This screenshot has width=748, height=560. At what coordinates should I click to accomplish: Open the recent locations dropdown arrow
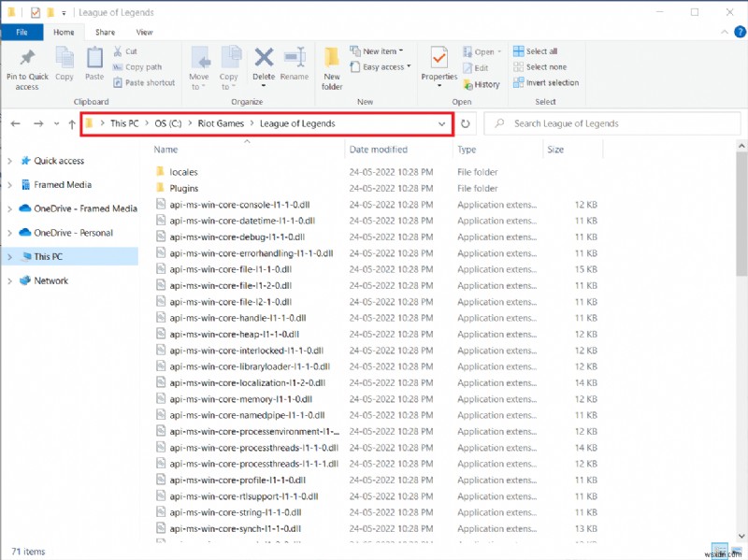click(x=56, y=124)
